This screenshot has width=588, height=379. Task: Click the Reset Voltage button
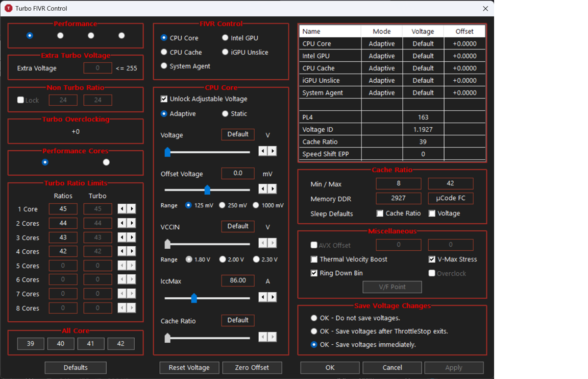[x=189, y=368]
